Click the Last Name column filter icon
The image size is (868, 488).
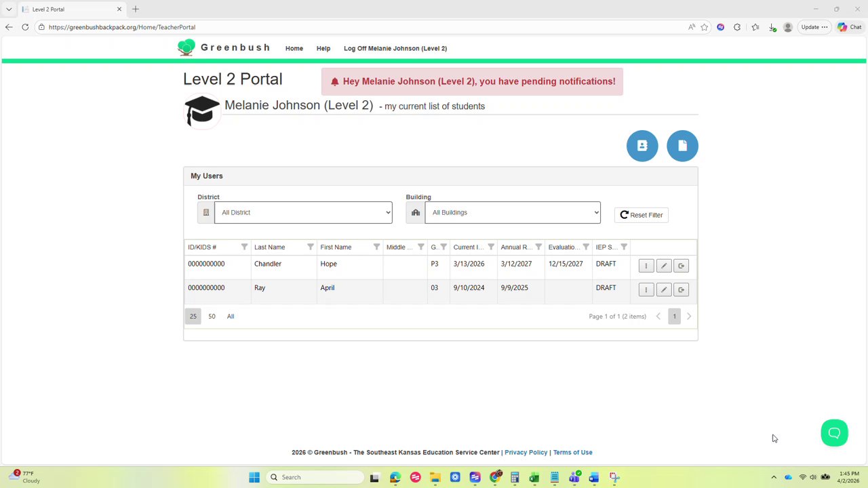click(311, 247)
